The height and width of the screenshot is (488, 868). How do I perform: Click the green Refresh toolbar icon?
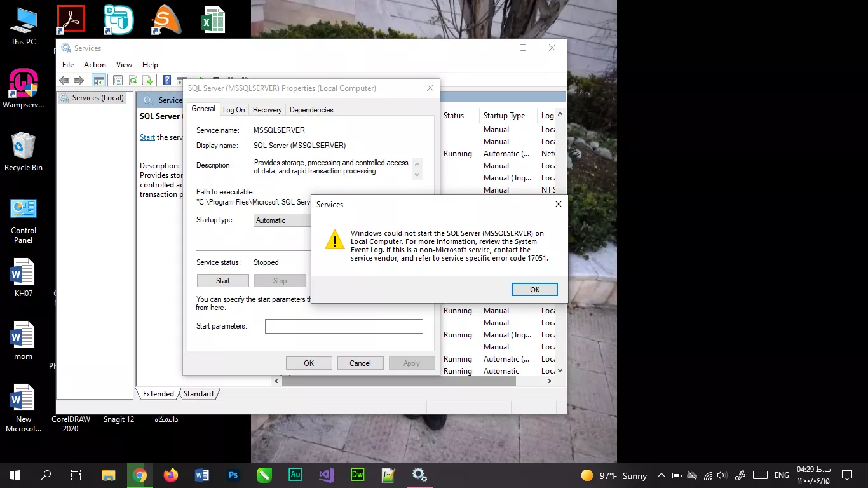[133, 80]
